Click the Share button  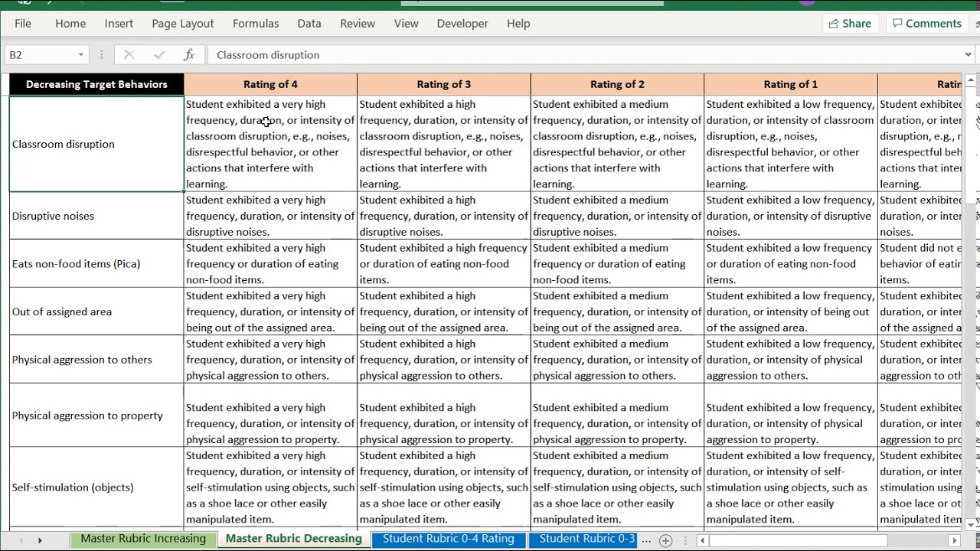click(850, 24)
